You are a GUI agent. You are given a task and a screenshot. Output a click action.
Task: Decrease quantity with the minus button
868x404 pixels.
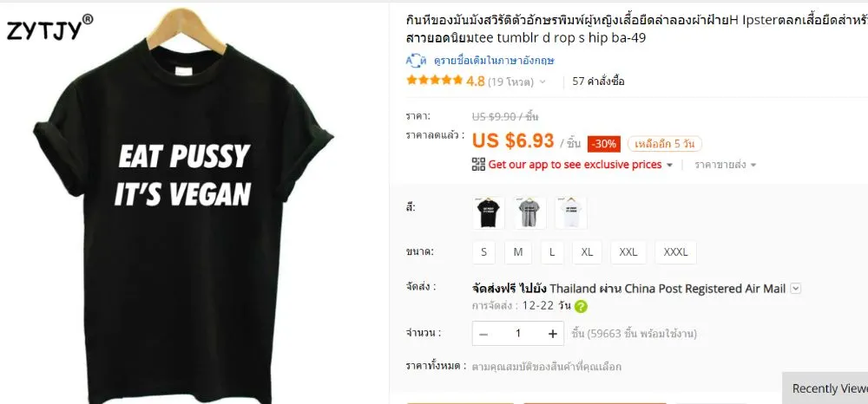483,333
